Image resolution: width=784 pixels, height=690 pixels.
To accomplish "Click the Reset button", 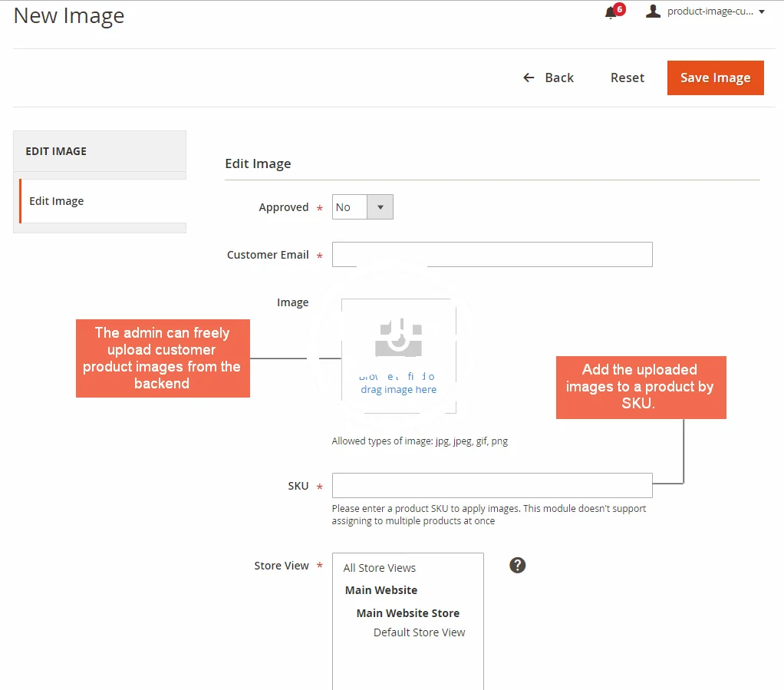I will [x=628, y=78].
